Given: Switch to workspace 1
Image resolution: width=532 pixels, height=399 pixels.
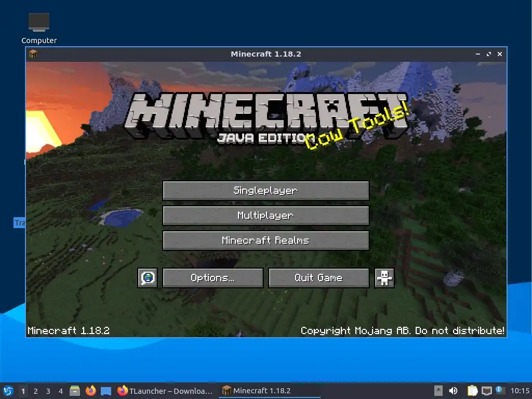Looking at the screenshot, I should coord(23,391).
